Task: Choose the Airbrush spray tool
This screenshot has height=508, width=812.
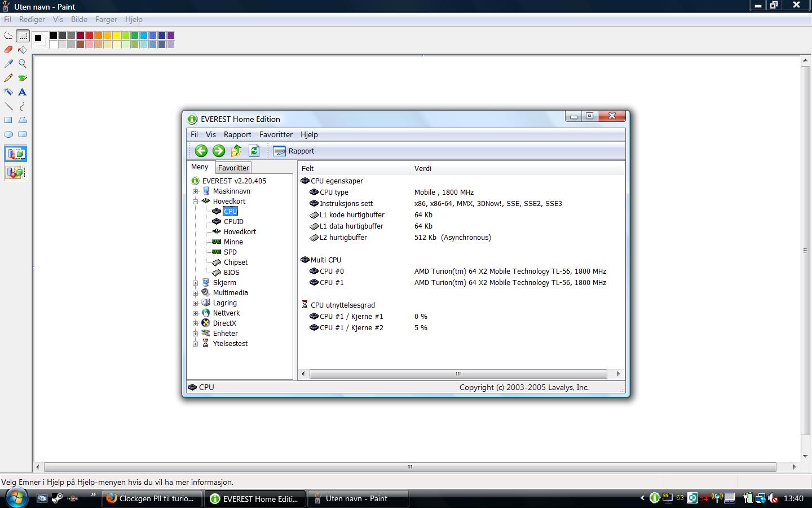Action: [x=8, y=92]
